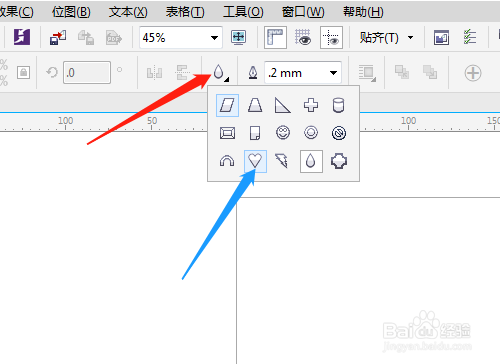Screen dimensions: 500x364
Task: Click the to front of layer icon
Action: click(402, 72)
